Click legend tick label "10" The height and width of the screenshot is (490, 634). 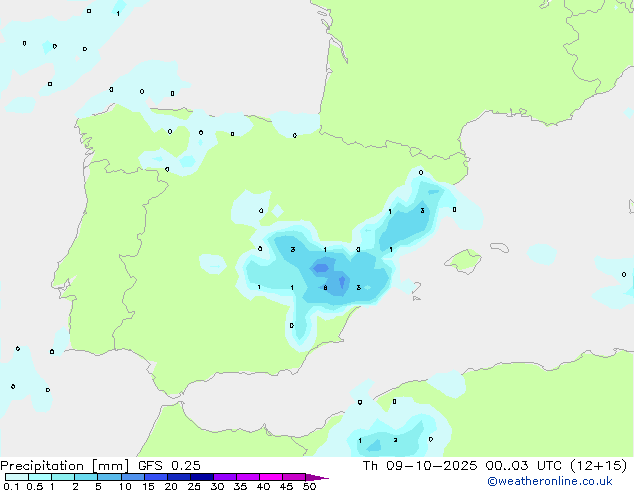(x=125, y=486)
